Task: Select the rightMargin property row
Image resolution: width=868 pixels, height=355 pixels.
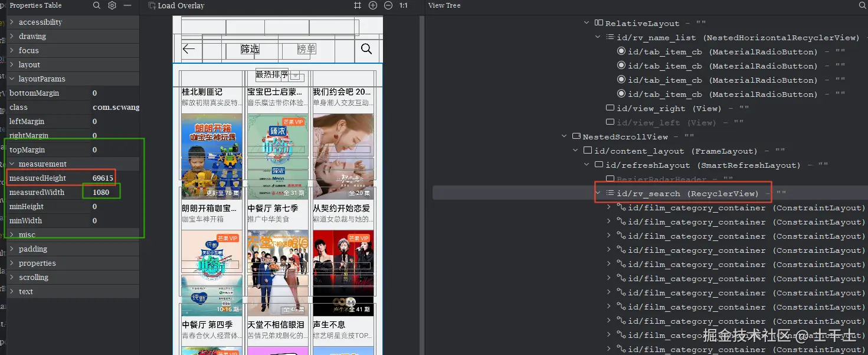Action: click(x=73, y=135)
